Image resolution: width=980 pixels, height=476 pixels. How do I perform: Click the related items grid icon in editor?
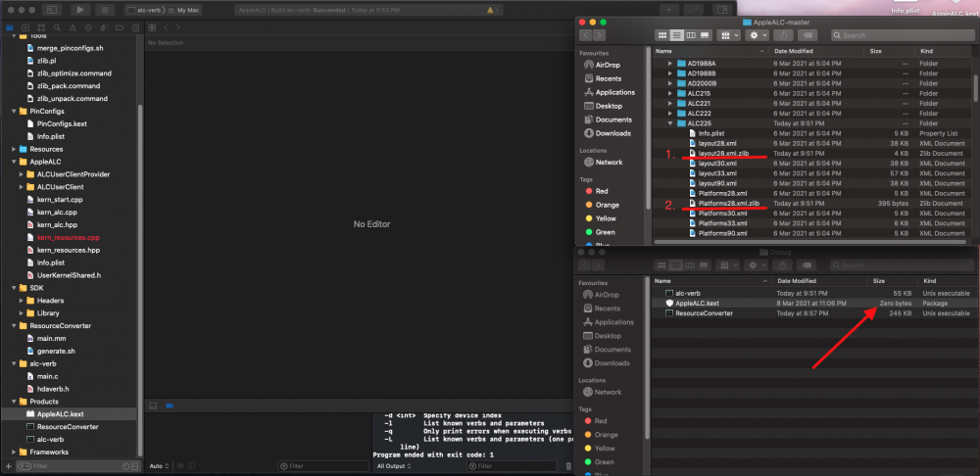pyautogui.click(x=152, y=27)
